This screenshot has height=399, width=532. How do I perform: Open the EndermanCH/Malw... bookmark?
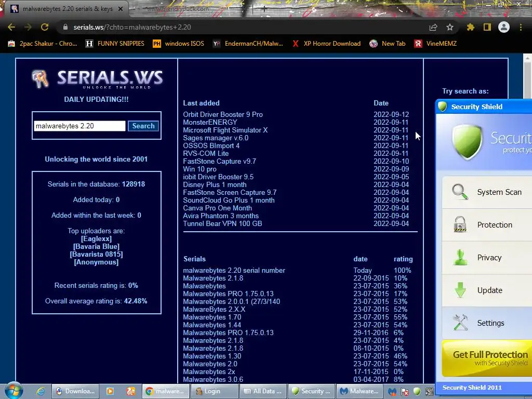(x=248, y=44)
